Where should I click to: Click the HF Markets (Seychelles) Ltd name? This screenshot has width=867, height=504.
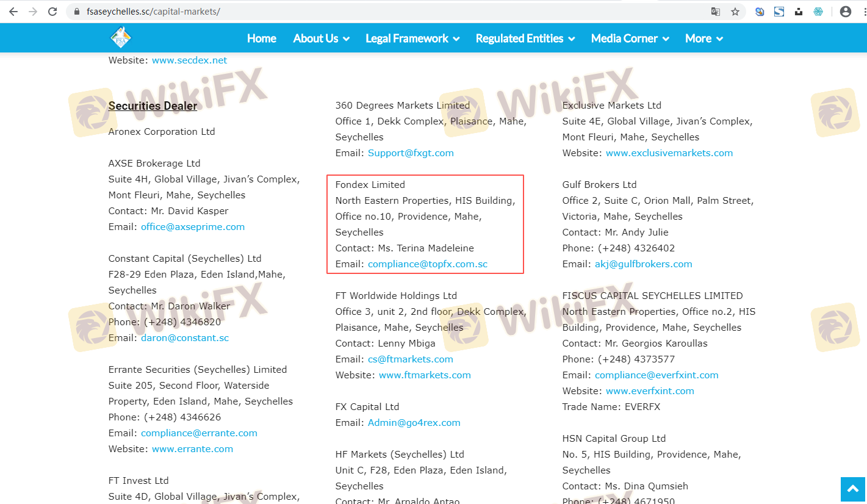pos(400,455)
